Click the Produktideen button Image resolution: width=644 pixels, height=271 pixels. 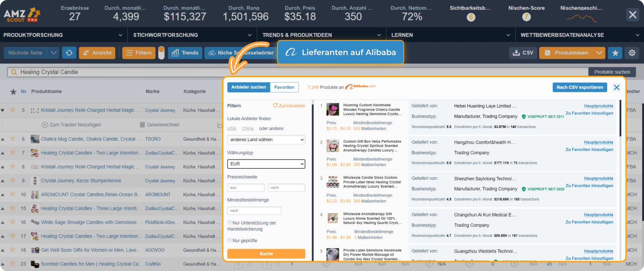[x=567, y=53]
